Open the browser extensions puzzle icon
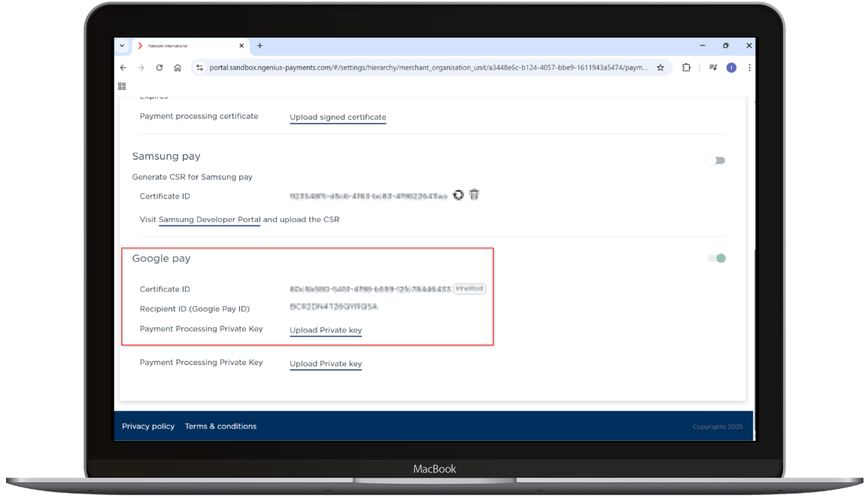868x498 pixels. (x=687, y=68)
